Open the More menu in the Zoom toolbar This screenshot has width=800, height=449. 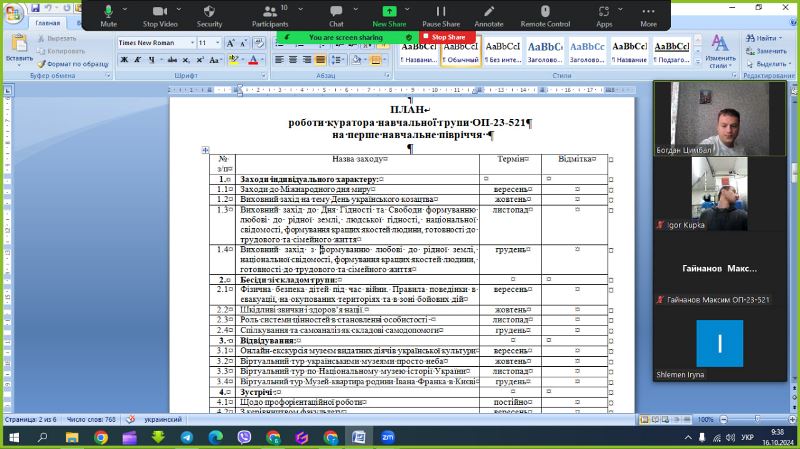tap(648, 16)
